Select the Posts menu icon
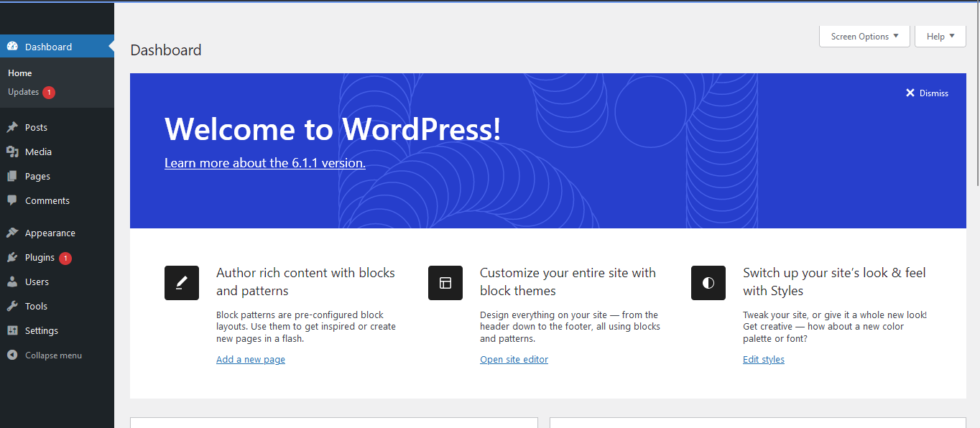Image resolution: width=980 pixels, height=428 pixels. [x=12, y=127]
